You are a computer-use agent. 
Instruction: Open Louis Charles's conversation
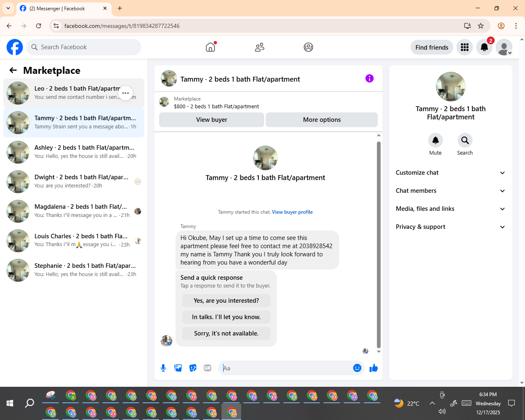point(74,241)
